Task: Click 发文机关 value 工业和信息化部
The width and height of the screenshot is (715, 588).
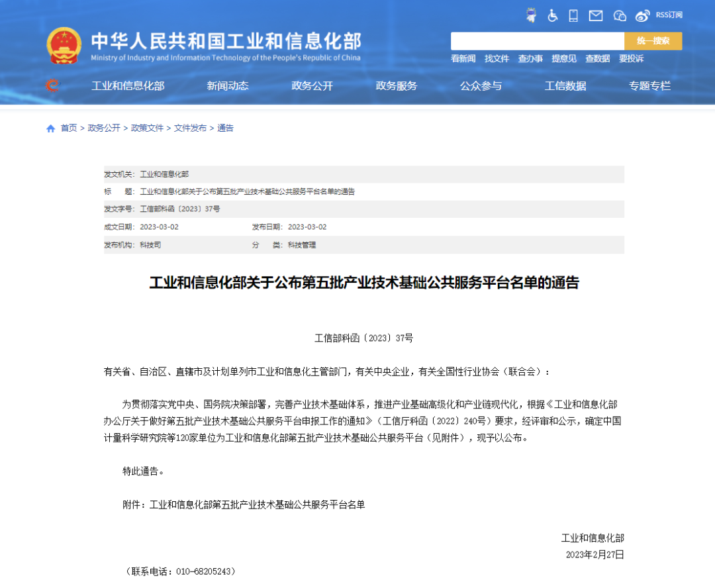Action: (164, 174)
